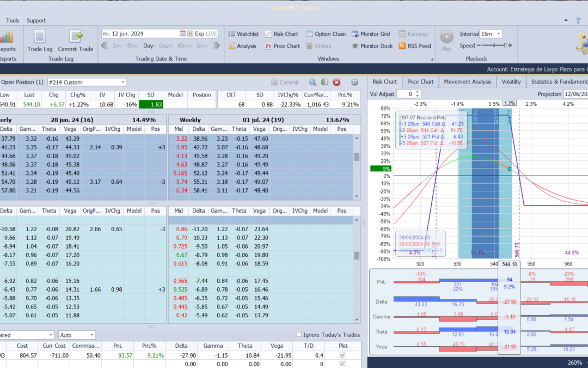588x368 pixels.
Task: Open calendar picker in trading date field
Action: point(182,33)
